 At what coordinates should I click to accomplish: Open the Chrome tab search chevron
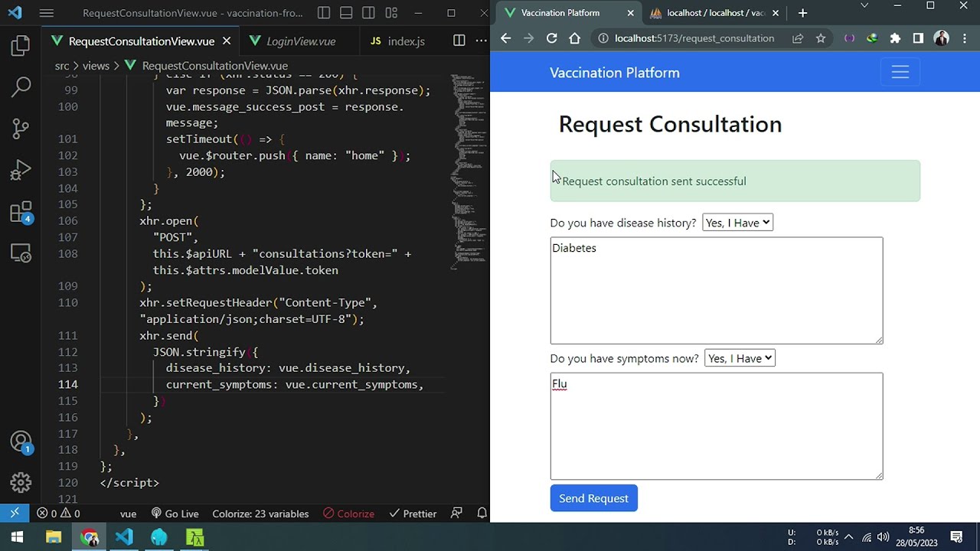point(864,6)
